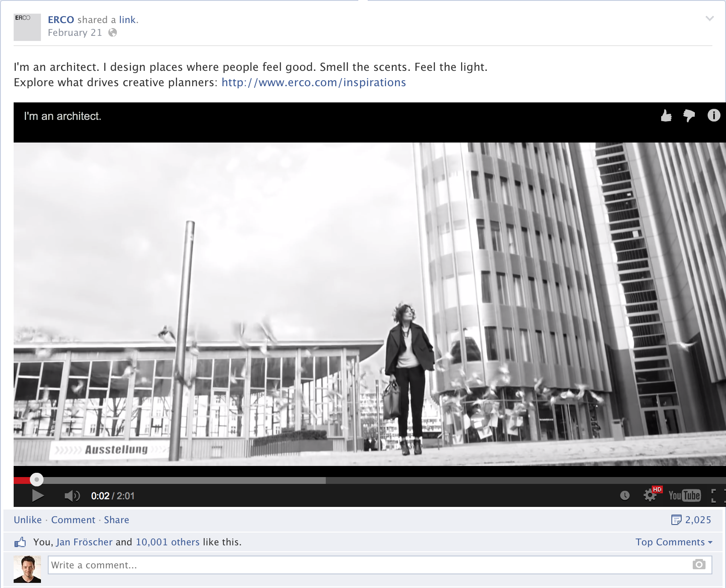Image resolution: width=726 pixels, height=588 pixels.
Task: View the 10,001 others who like this
Action: click(x=168, y=542)
